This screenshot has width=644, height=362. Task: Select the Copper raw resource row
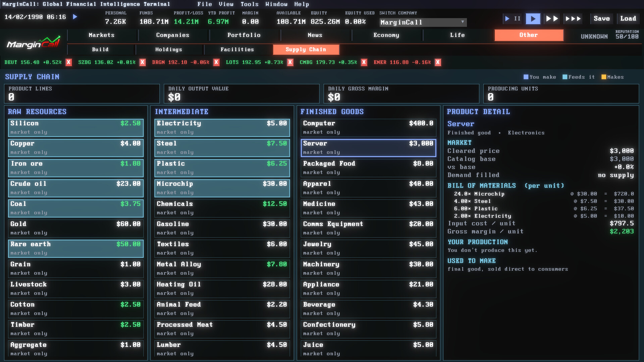click(76, 148)
